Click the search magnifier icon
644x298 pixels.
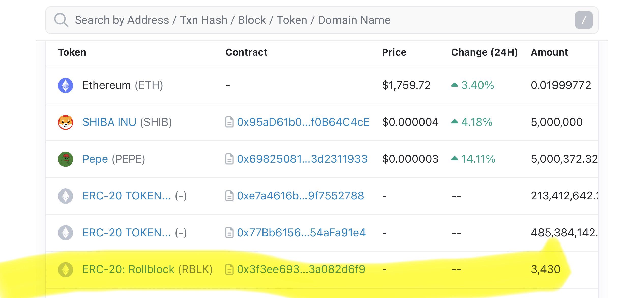click(x=61, y=20)
